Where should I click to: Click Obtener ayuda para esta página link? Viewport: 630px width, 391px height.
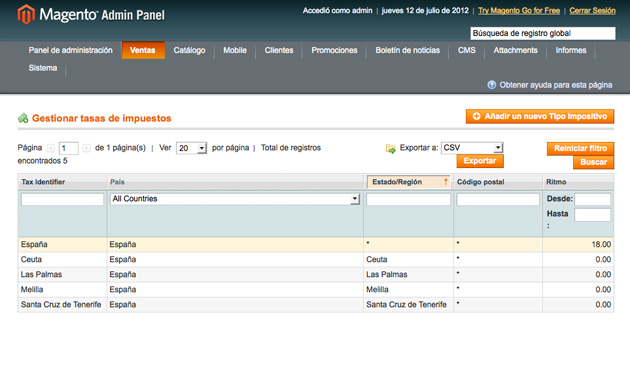pyautogui.click(x=556, y=85)
